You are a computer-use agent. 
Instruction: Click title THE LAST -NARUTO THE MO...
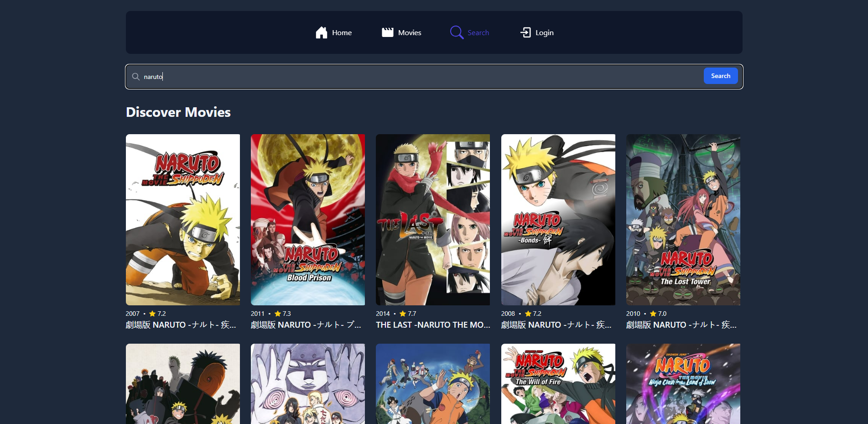[433, 325]
